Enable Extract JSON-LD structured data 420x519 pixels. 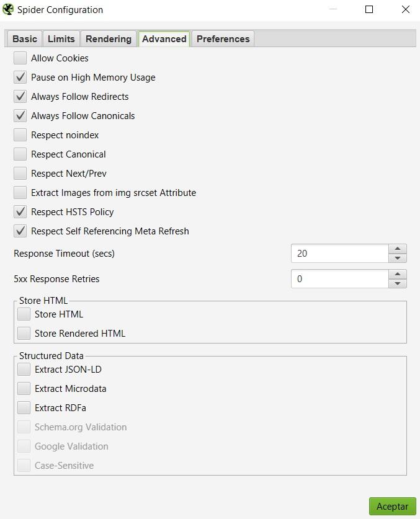(x=24, y=370)
